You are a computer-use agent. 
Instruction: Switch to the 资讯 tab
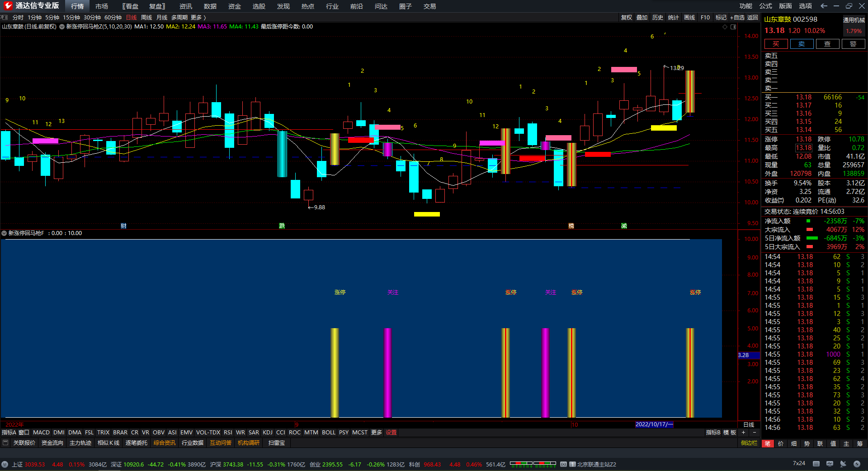point(186,6)
